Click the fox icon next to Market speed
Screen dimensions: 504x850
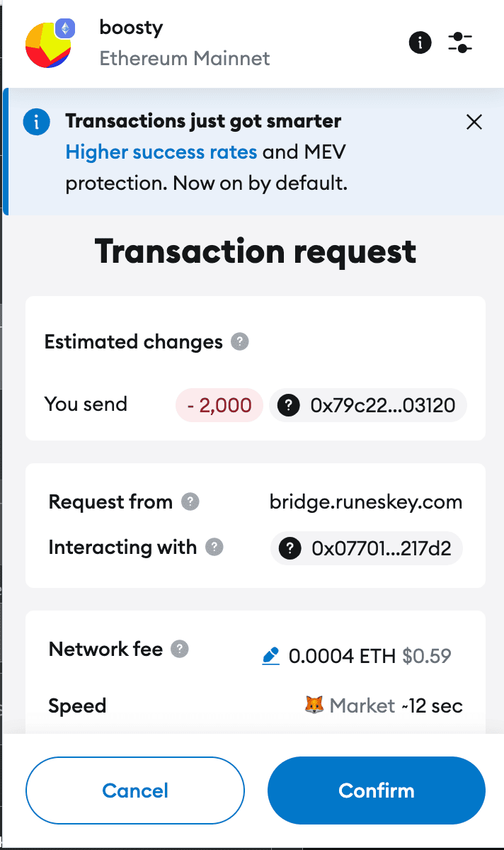pos(315,705)
